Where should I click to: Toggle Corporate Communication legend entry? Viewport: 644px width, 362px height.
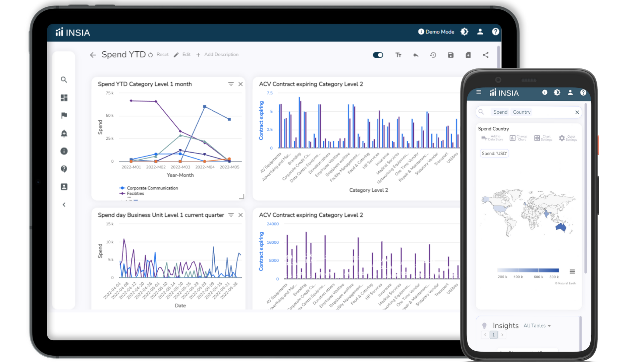149,188
